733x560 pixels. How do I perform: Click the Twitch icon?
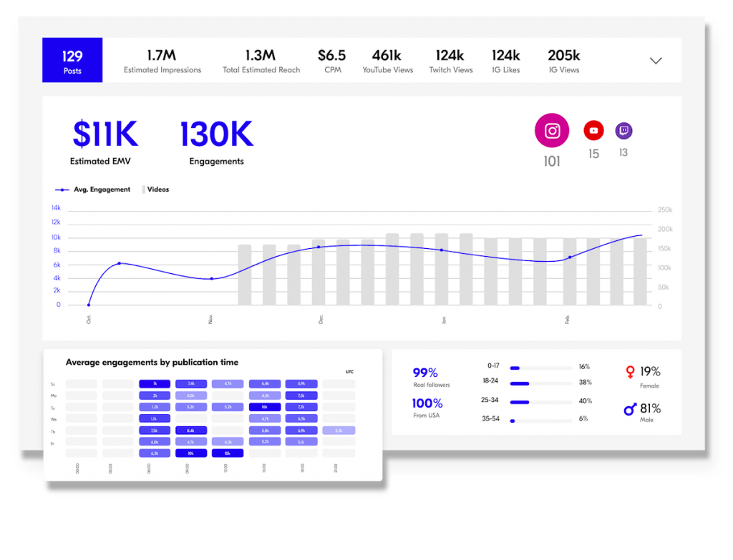click(623, 131)
